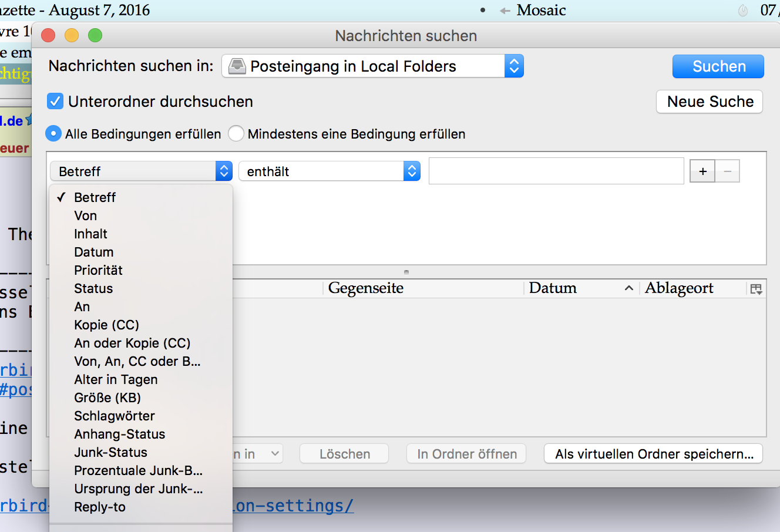Sort results by the Gegenseite column header
The image size is (780, 532).
423,288
